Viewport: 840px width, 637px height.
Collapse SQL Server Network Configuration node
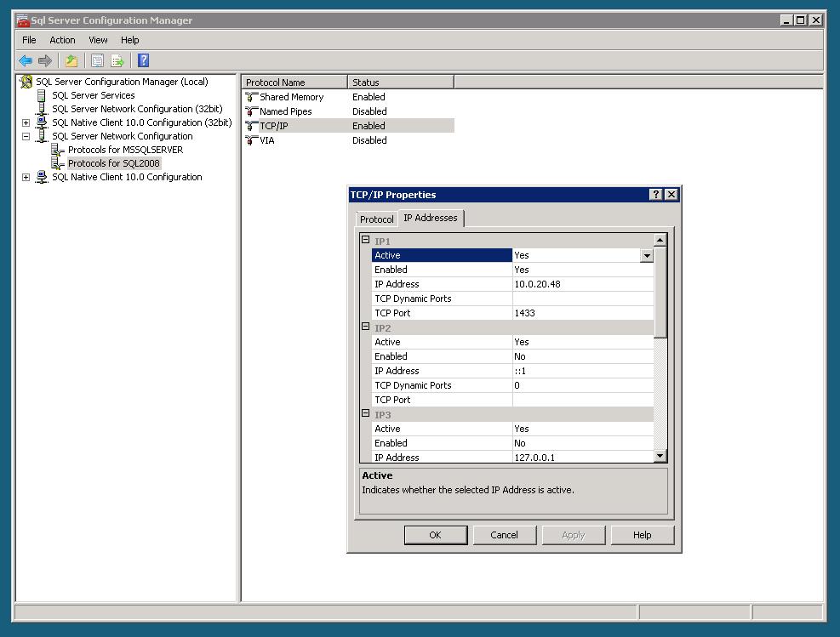(x=26, y=136)
